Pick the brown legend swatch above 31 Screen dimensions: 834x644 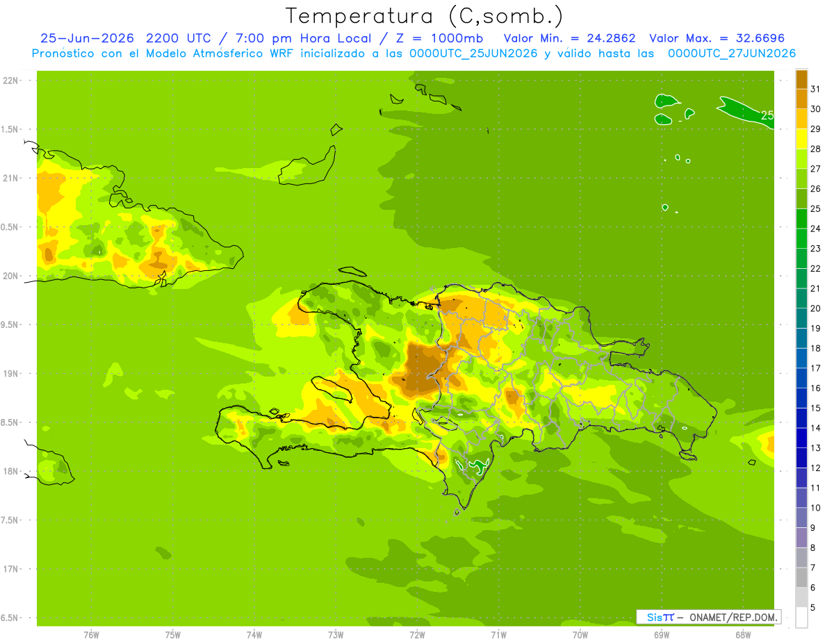801,80
